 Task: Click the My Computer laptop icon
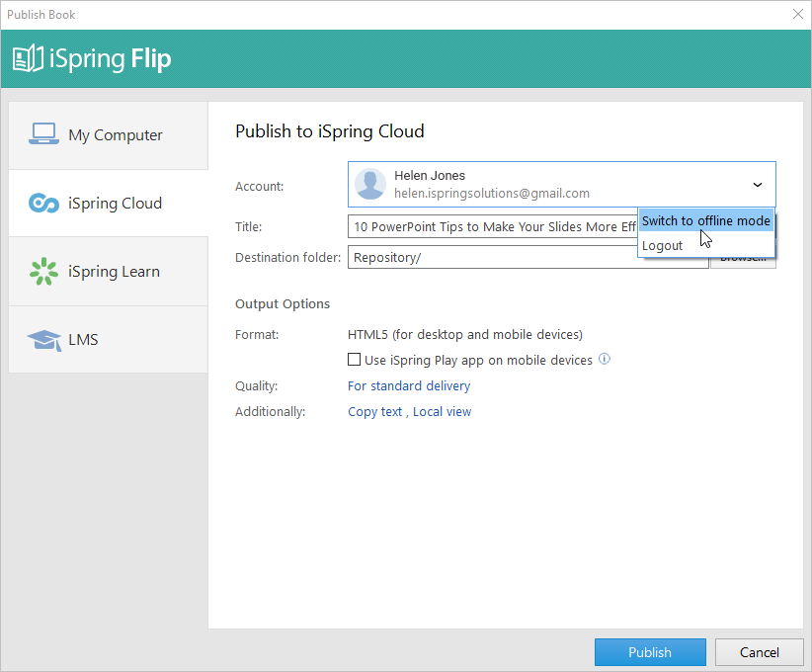[43, 133]
